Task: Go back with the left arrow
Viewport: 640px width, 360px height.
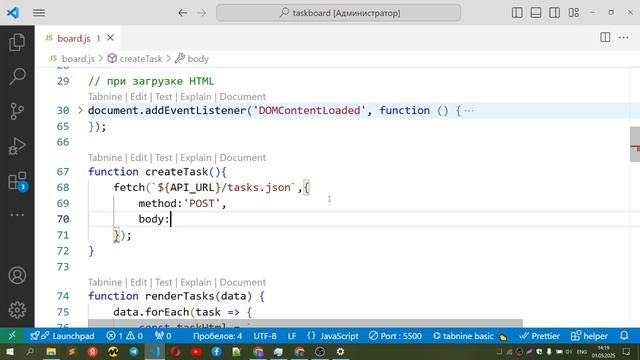Action: point(182,13)
